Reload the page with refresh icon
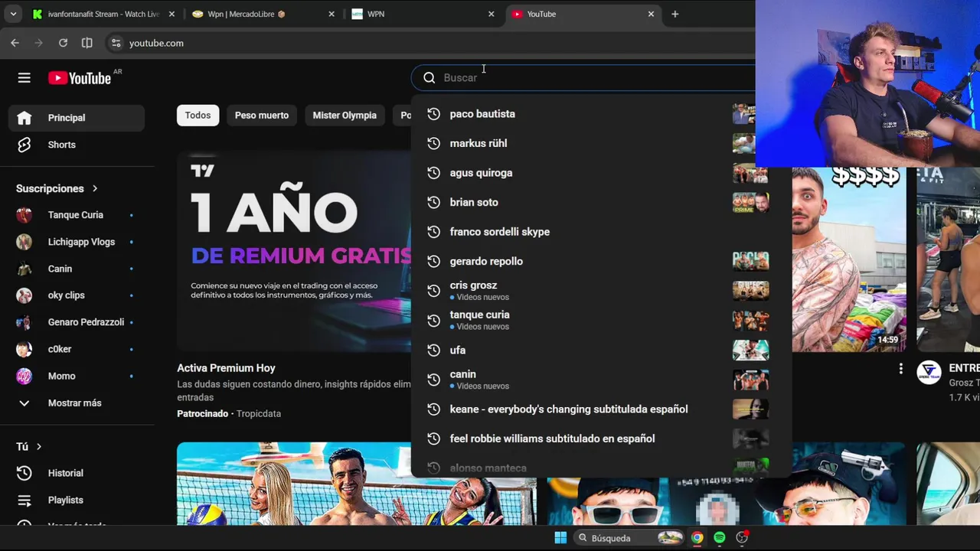The height and width of the screenshot is (551, 980). click(x=63, y=43)
